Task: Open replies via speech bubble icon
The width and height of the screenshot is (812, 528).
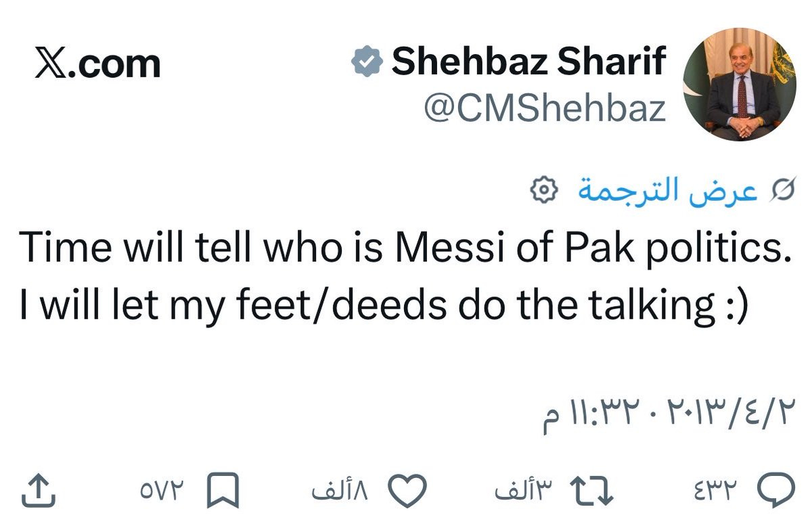Action: 775,491
